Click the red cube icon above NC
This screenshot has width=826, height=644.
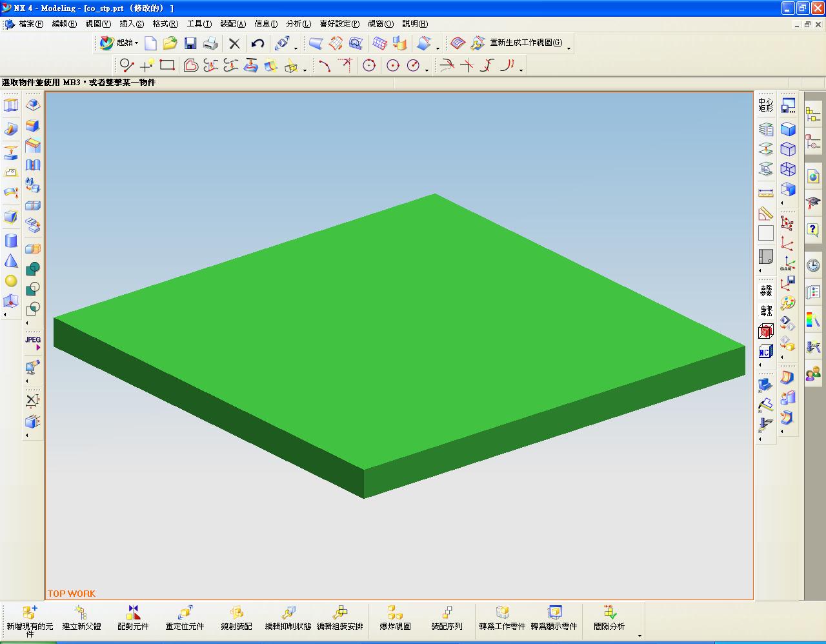click(x=766, y=331)
